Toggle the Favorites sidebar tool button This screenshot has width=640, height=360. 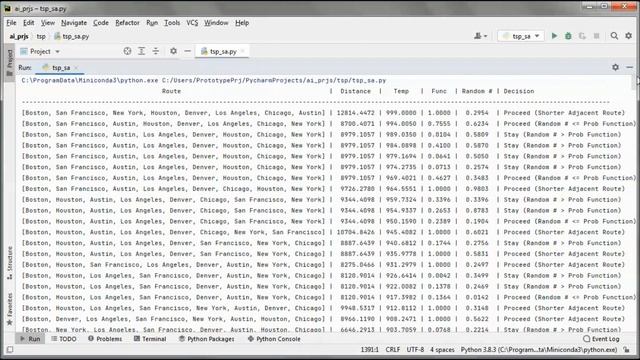(x=10, y=309)
